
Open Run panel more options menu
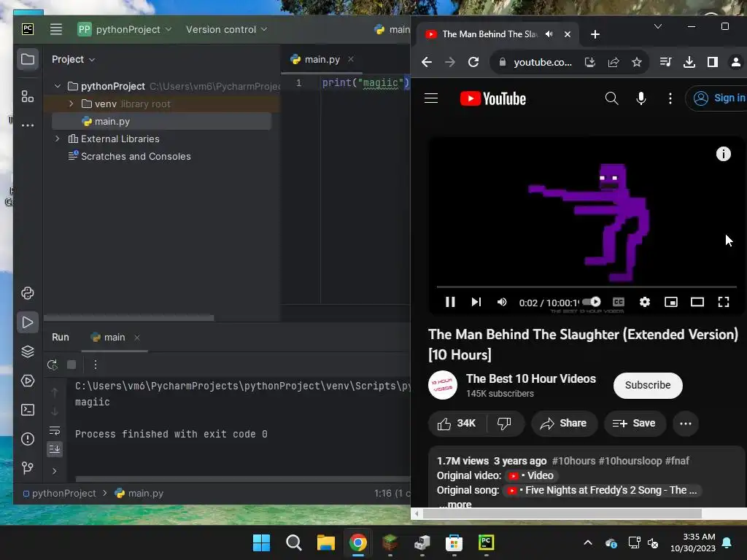pyautogui.click(x=96, y=365)
